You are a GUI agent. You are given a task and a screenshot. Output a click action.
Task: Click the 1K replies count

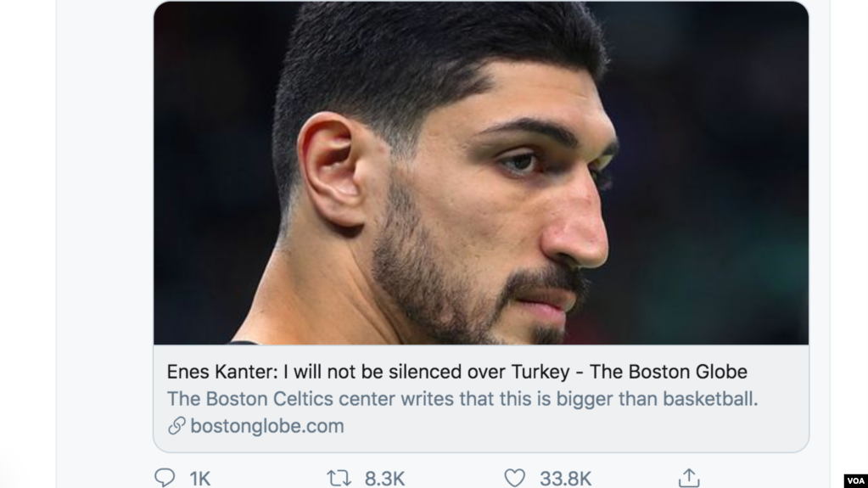pos(199,479)
